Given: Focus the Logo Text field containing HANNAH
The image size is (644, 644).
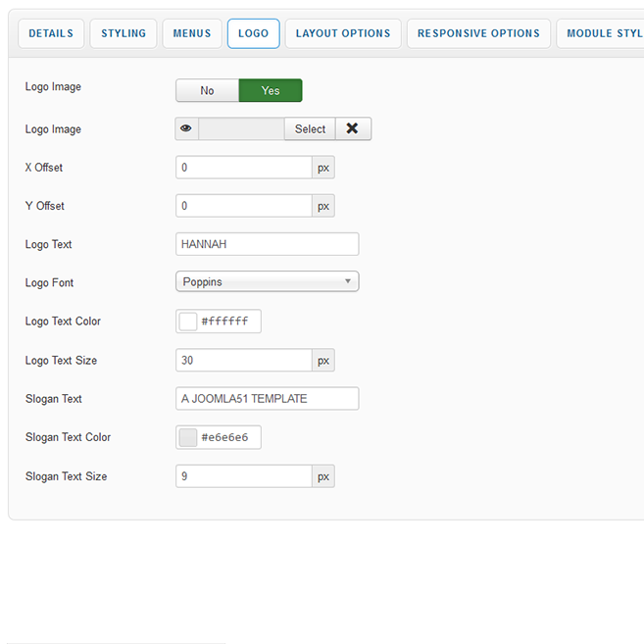Looking at the screenshot, I should (x=267, y=244).
